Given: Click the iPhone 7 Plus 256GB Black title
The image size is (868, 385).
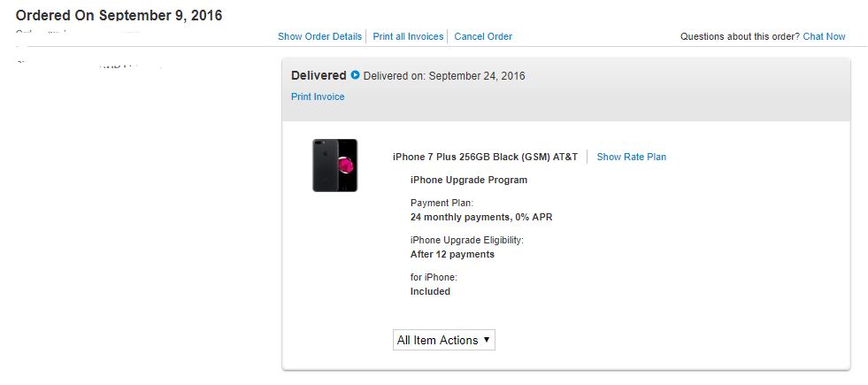Looking at the screenshot, I should (485, 157).
